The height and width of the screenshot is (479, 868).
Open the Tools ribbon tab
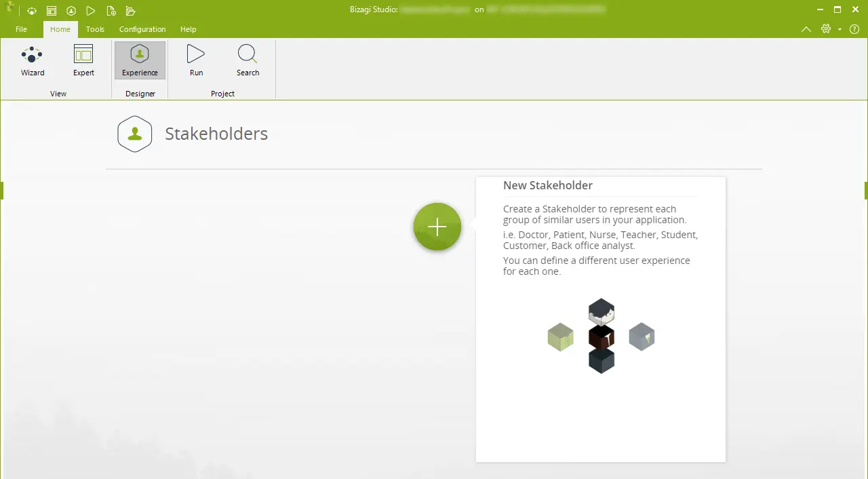click(x=95, y=29)
